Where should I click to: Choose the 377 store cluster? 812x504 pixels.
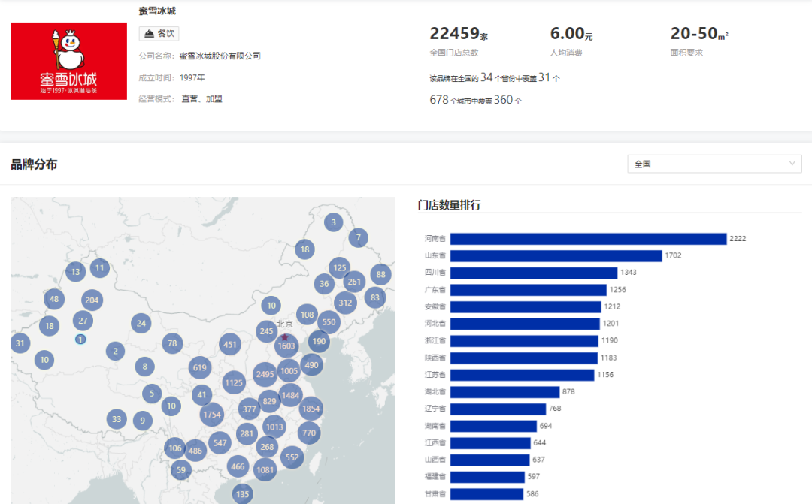[x=249, y=409]
